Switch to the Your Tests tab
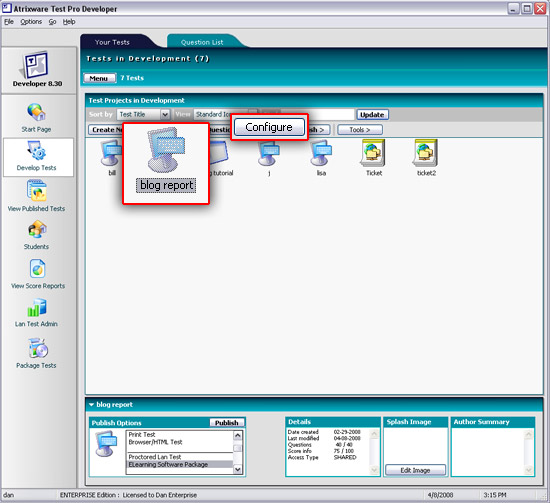 coord(112,42)
